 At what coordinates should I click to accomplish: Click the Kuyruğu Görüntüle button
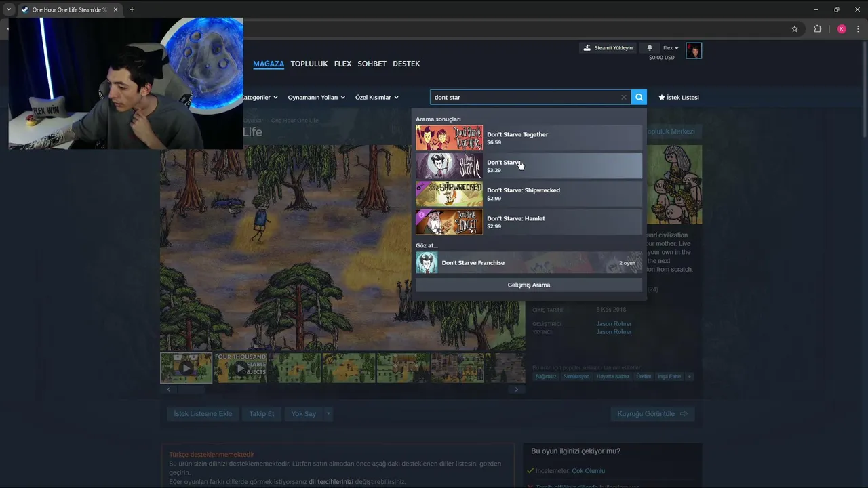(652, 413)
